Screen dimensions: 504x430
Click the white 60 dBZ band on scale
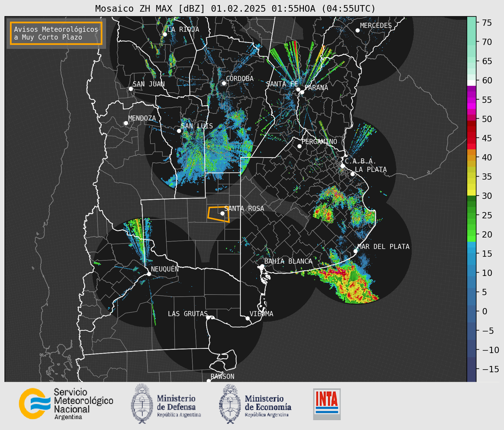[471, 83]
